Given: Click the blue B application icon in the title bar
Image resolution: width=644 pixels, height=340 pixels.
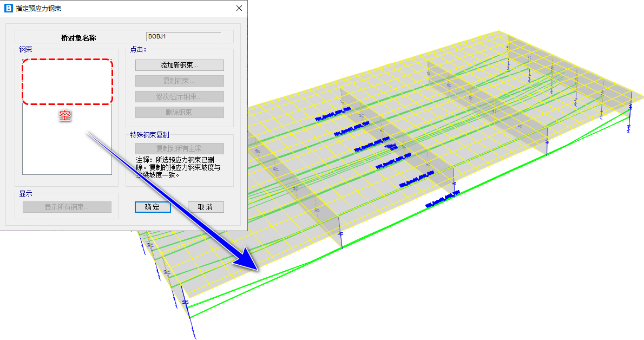Looking at the screenshot, I should 8,8.
